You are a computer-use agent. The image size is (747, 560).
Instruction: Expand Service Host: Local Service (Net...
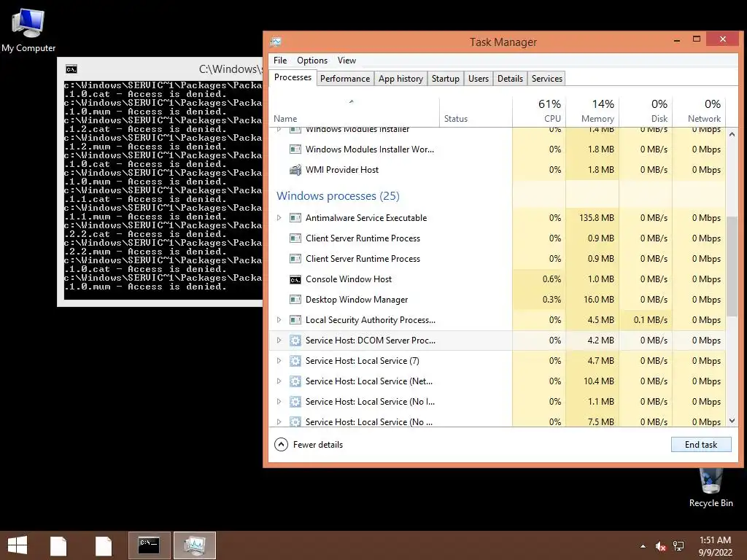[279, 381]
